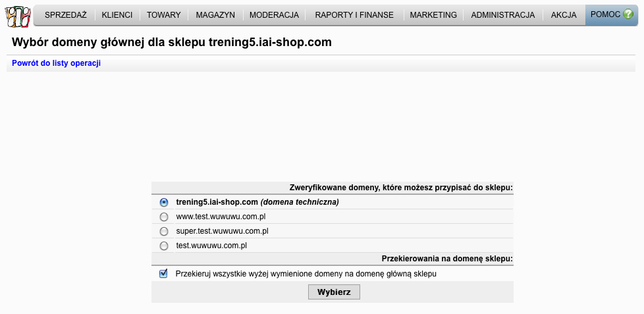644x314 pixels.
Task: Click the Przekieruj wszystkie wyżej wymienione domeny label
Action: (306, 274)
